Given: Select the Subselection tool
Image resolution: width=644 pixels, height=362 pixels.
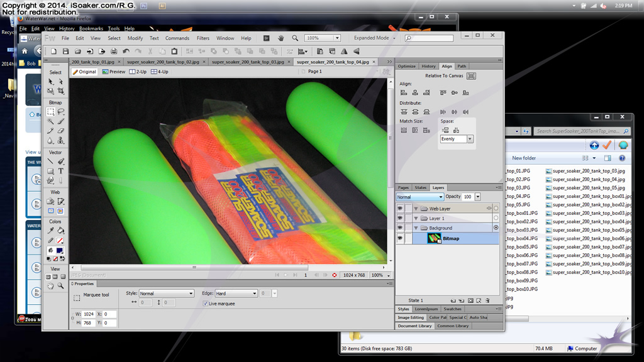Looking at the screenshot, I should point(61,81).
